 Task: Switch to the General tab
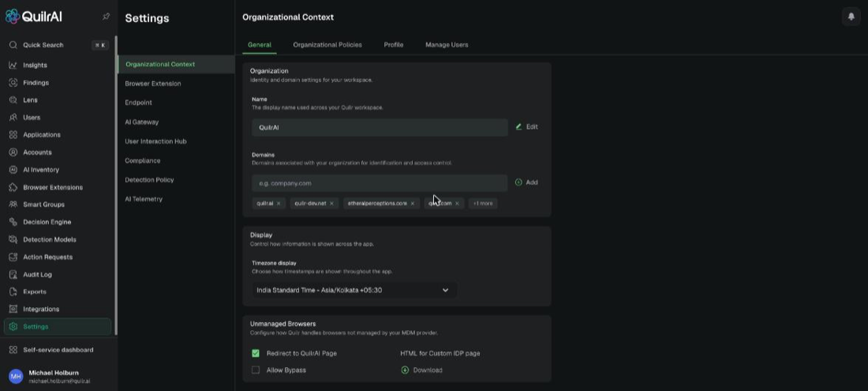coord(260,45)
